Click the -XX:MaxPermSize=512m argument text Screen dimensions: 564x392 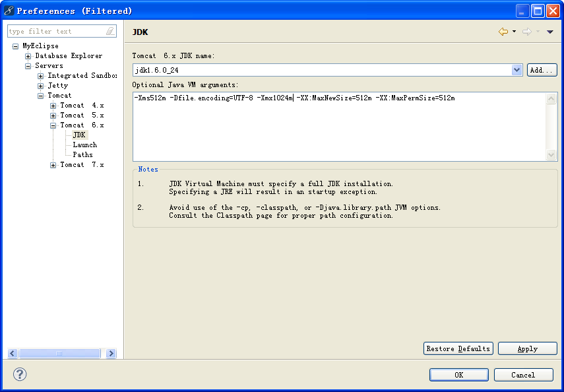(415, 98)
